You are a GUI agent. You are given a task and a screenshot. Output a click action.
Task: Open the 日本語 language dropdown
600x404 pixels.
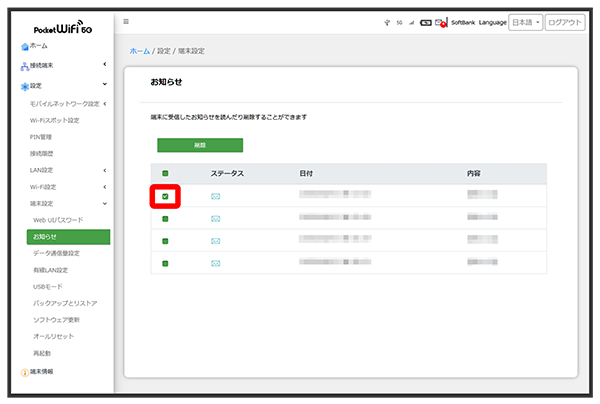coord(525,22)
